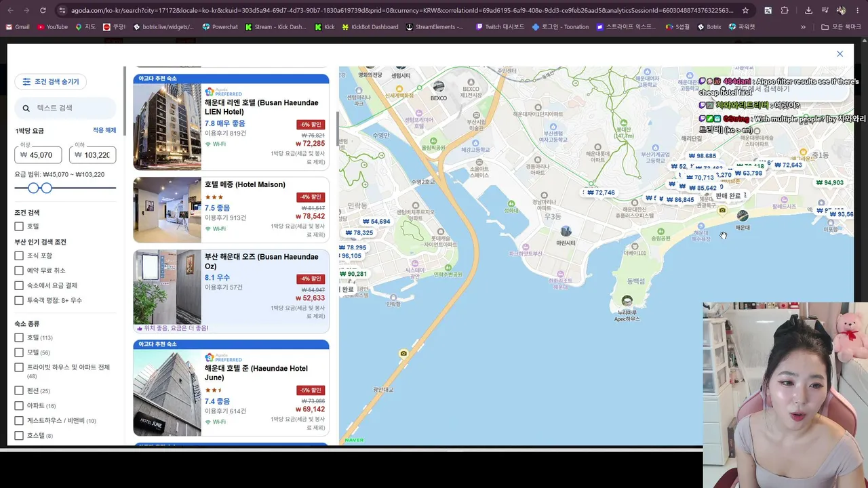Check the 호텔 box under 조건 검색
Image resolution: width=868 pixels, height=488 pixels.
pyautogui.click(x=19, y=226)
